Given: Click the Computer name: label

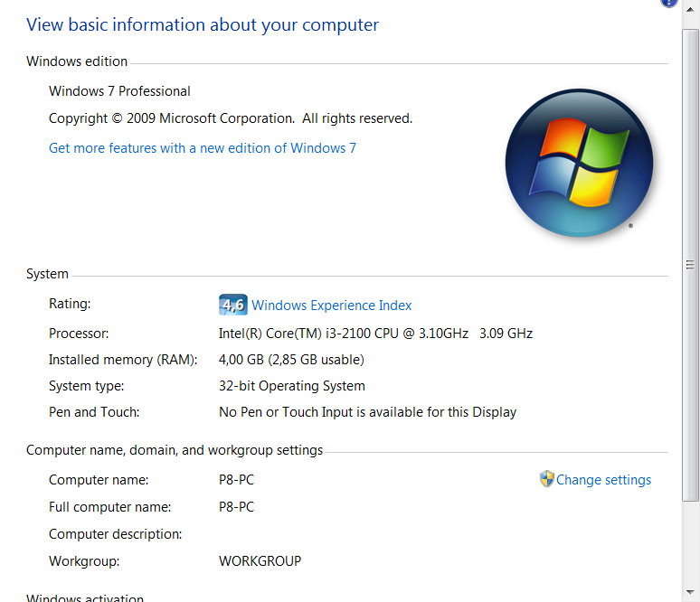Looking at the screenshot, I should point(99,480).
